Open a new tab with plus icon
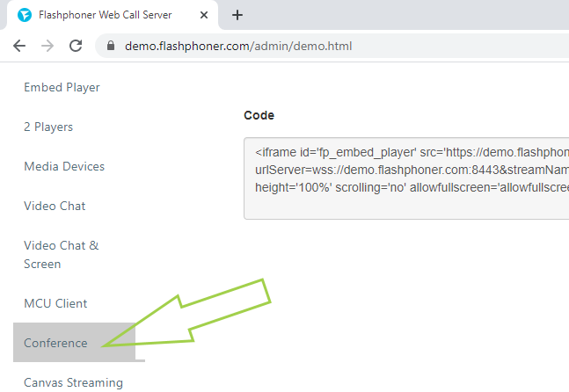The width and height of the screenshot is (569, 392). click(237, 15)
